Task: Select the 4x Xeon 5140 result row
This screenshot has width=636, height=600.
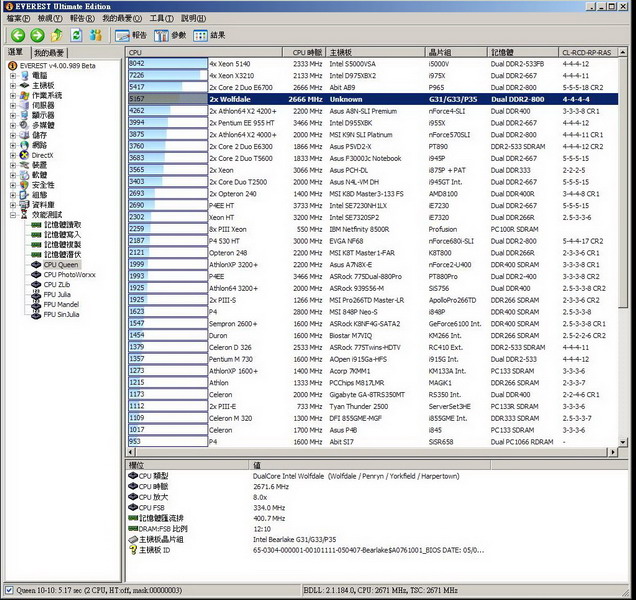Action: tap(373, 64)
